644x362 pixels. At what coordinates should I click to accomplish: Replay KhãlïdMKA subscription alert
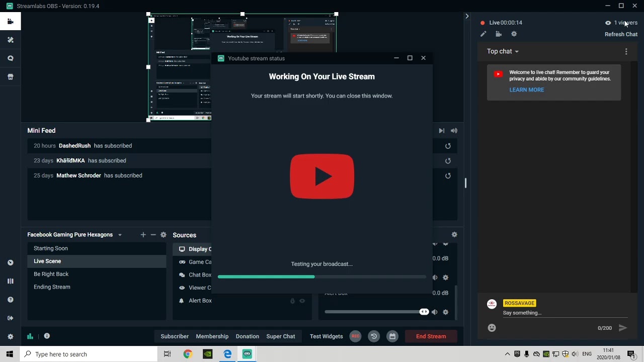pos(448,161)
